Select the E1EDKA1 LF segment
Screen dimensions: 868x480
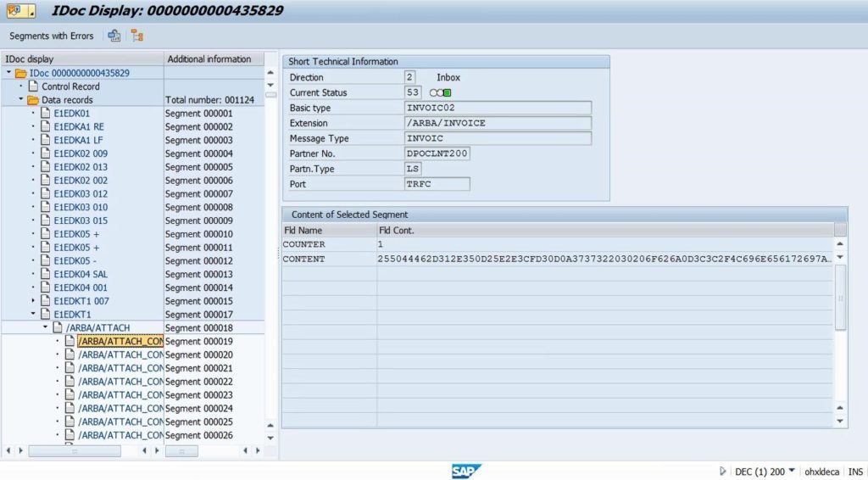click(78, 140)
